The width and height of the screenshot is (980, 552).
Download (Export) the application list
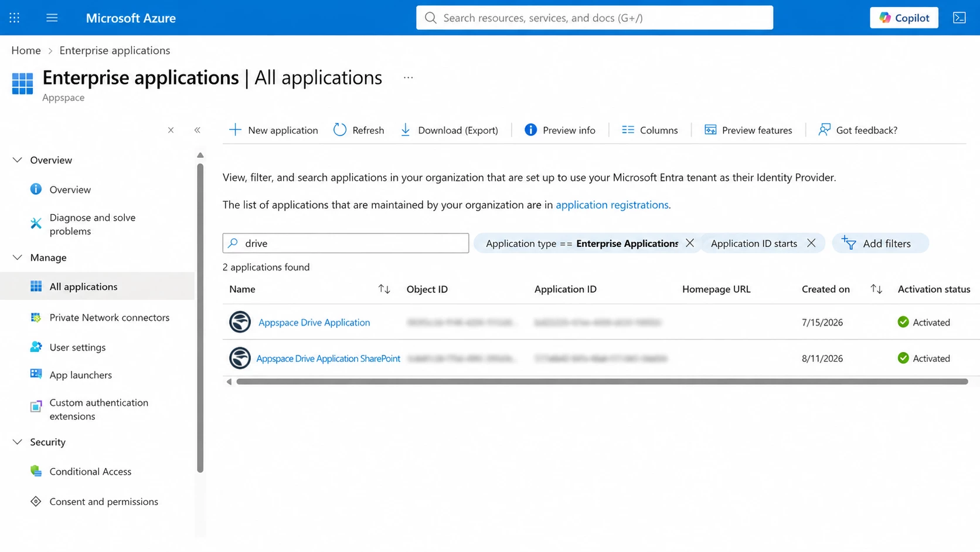click(x=449, y=130)
